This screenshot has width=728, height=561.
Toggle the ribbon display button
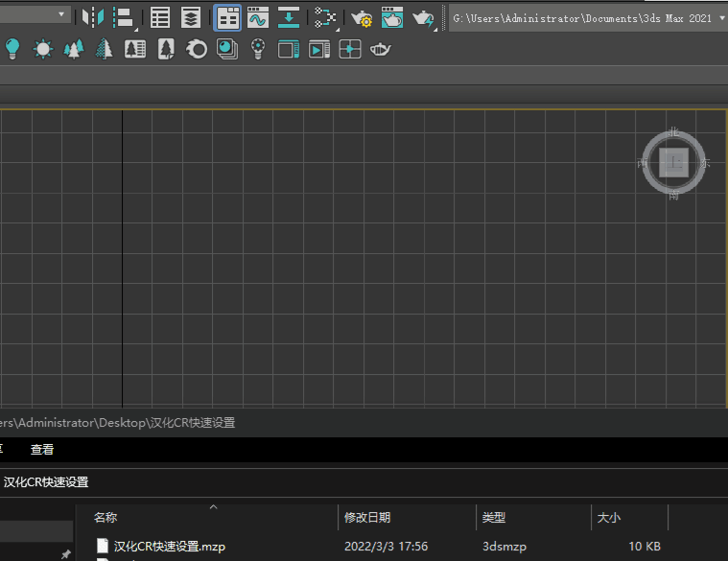pyautogui.click(x=227, y=17)
